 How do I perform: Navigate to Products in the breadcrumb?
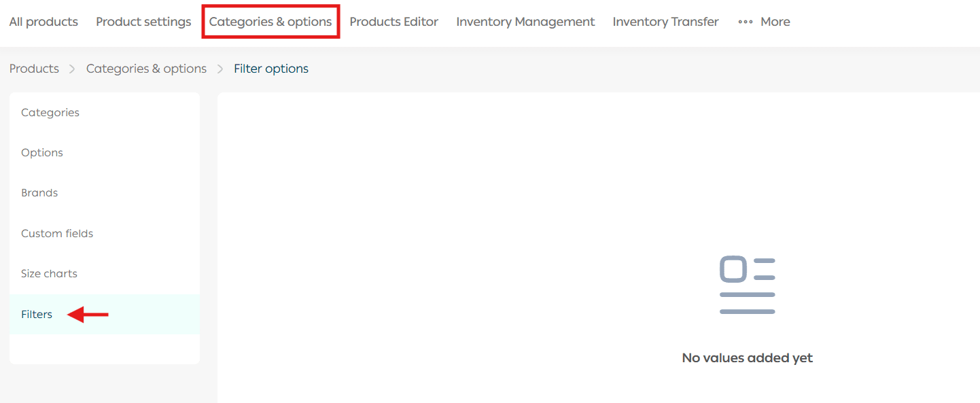tap(34, 69)
